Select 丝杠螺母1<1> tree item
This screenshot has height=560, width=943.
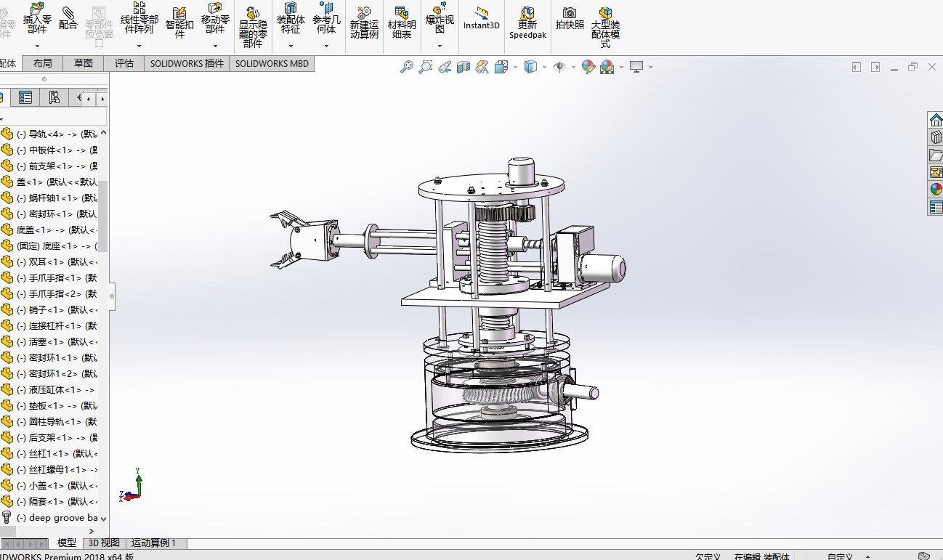point(49,469)
